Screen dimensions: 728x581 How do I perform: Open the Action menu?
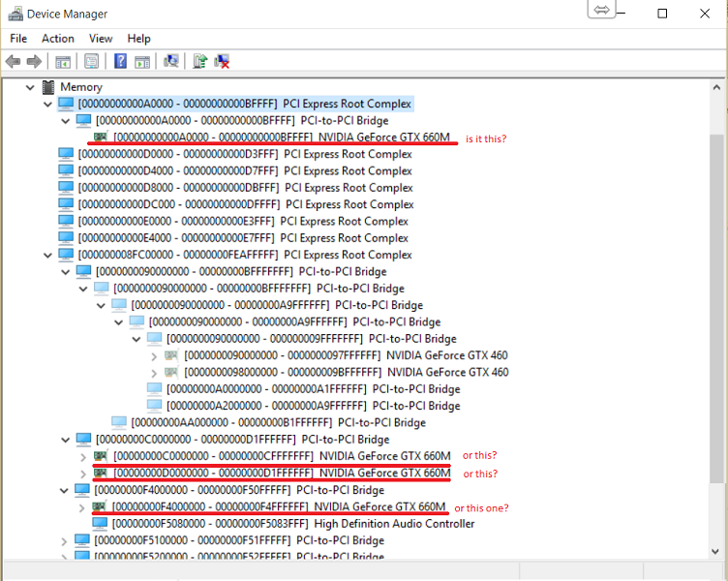pyautogui.click(x=58, y=39)
